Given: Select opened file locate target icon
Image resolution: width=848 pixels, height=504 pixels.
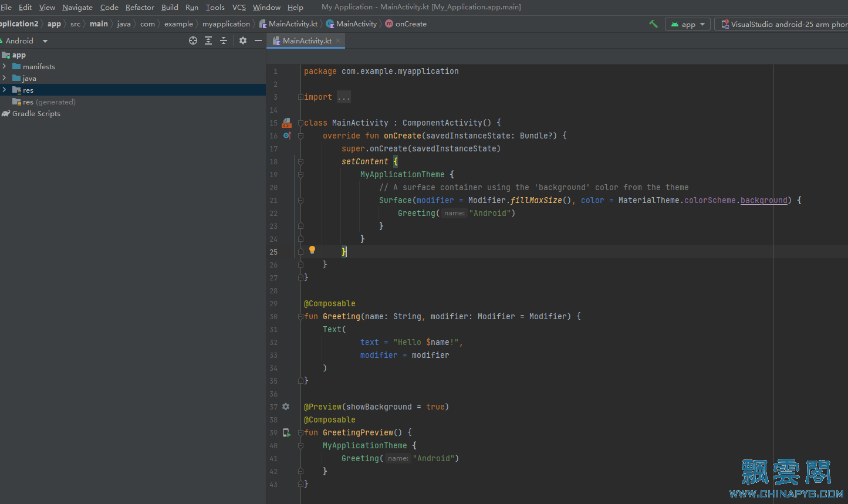Looking at the screenshot, I should (x=193, y=40).
